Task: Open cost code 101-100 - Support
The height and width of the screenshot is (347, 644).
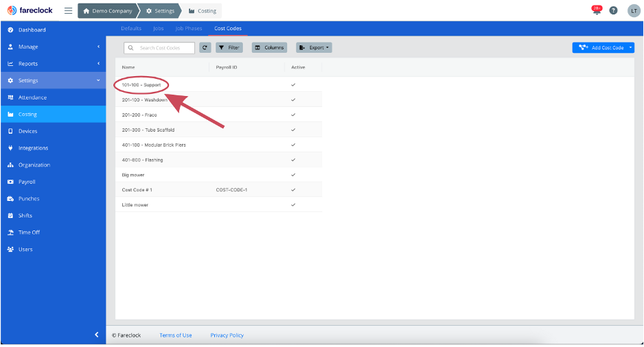Action: 141,85
